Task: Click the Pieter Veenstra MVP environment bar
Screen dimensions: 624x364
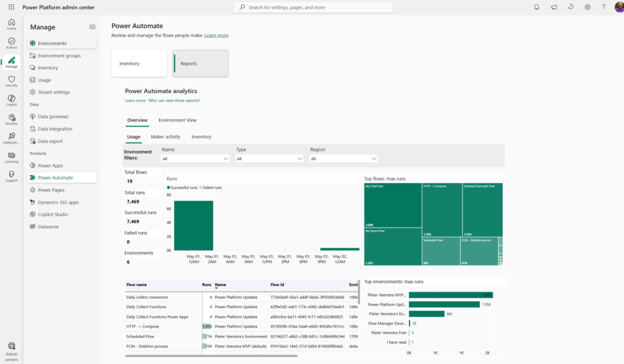Action: [451, 295]
